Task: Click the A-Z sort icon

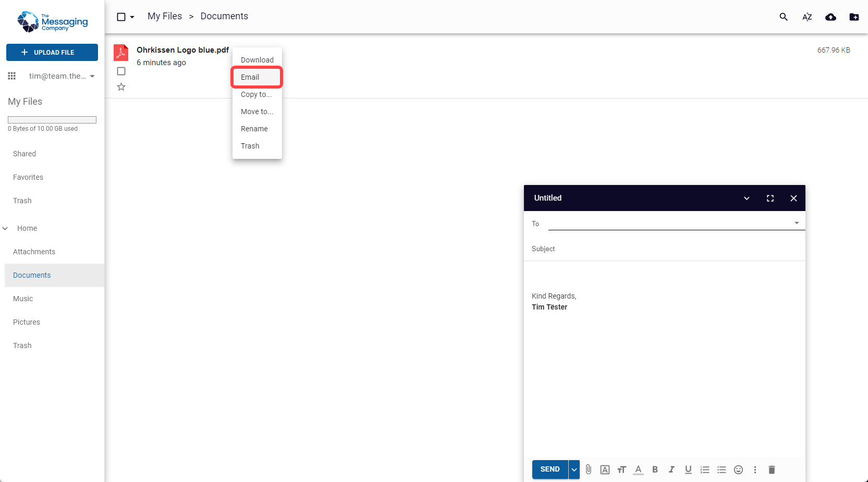Action: tap(806, 17)
